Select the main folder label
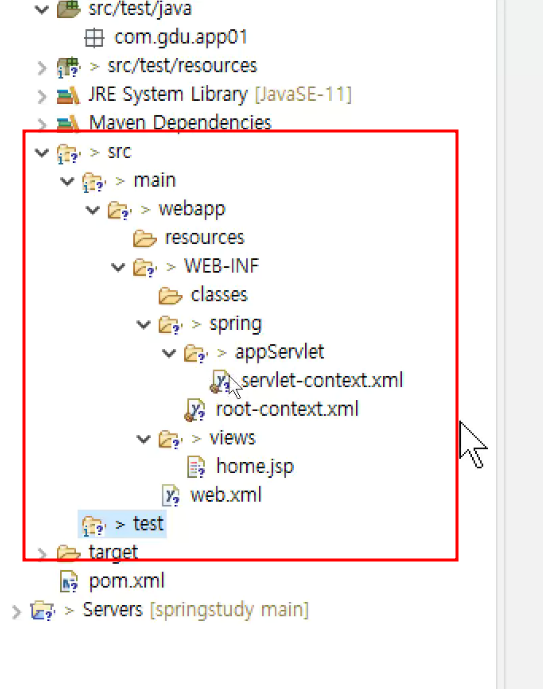 [155, 181]
